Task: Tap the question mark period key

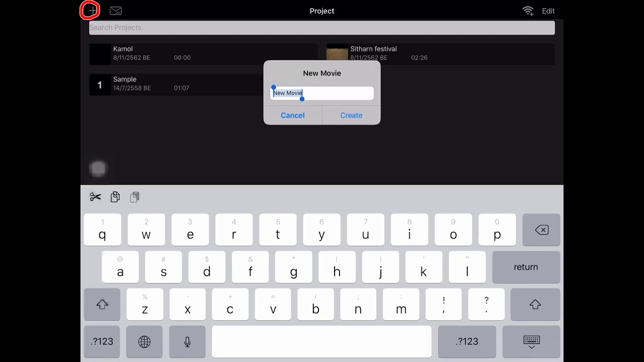Action: (x=487, y=304)
